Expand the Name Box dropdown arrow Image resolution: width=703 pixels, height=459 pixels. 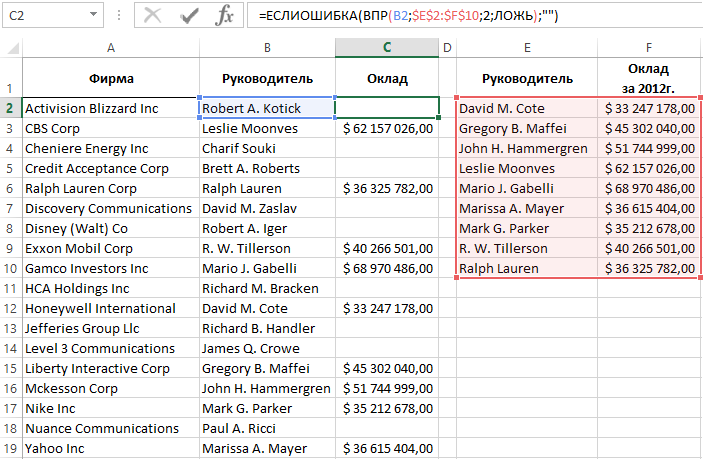click(x=92, y=16)
